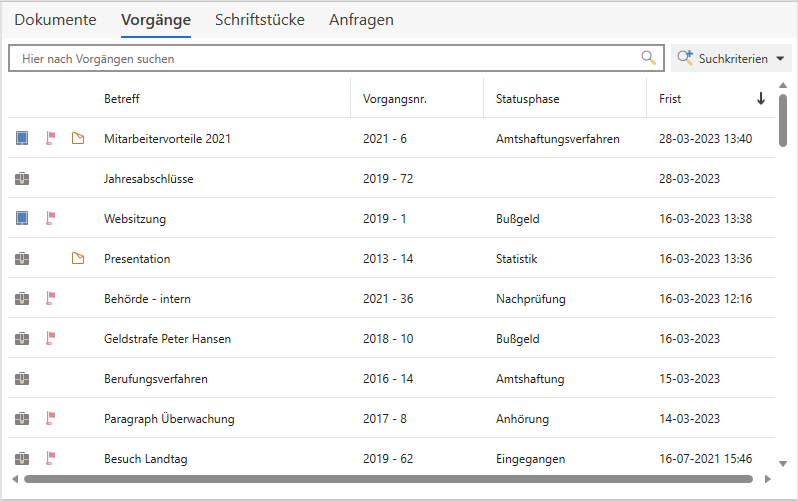Screen dimensions: 798x501
Task: Select the 'Mitarbeitervorteile 2021' subject
Action: (x=167, y=138)
